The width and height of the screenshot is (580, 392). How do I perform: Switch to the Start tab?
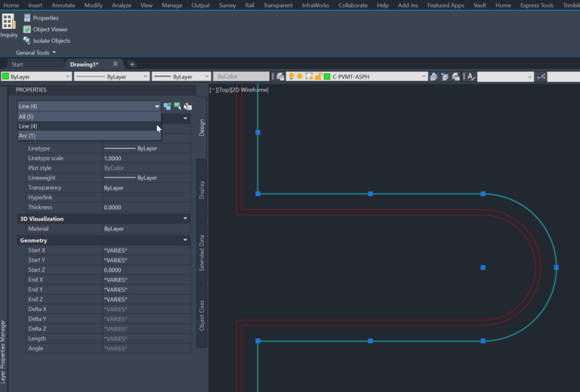[17, 64]
